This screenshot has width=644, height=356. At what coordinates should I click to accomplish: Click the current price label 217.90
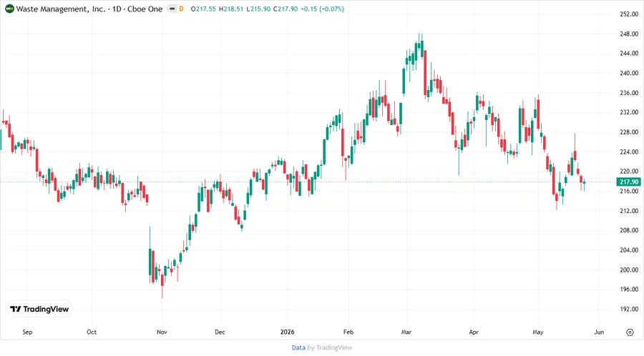pyautogui.click(x=629, y=182)
